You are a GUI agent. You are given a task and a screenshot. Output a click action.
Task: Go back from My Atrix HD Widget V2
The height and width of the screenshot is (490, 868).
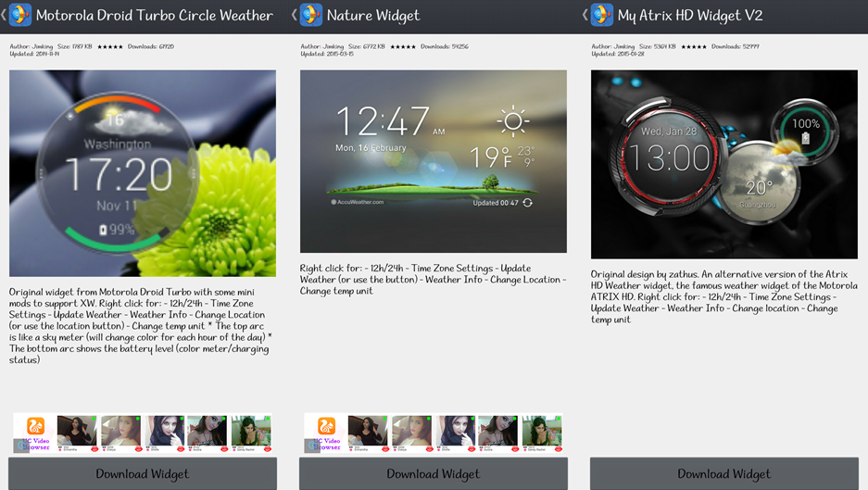[x=585, y=15]
